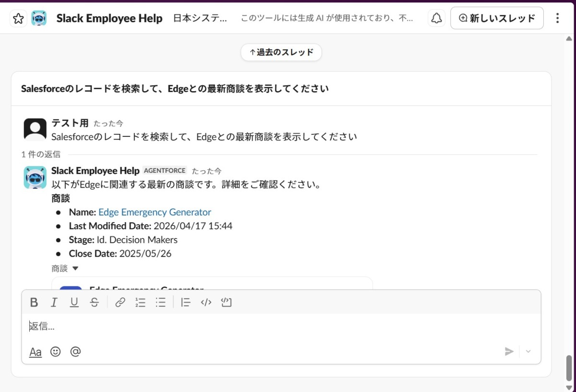Image resolution: width=576 pixels, height=392 pixels.
Task: Toggle underline formatting
Action: pos(74,302)
